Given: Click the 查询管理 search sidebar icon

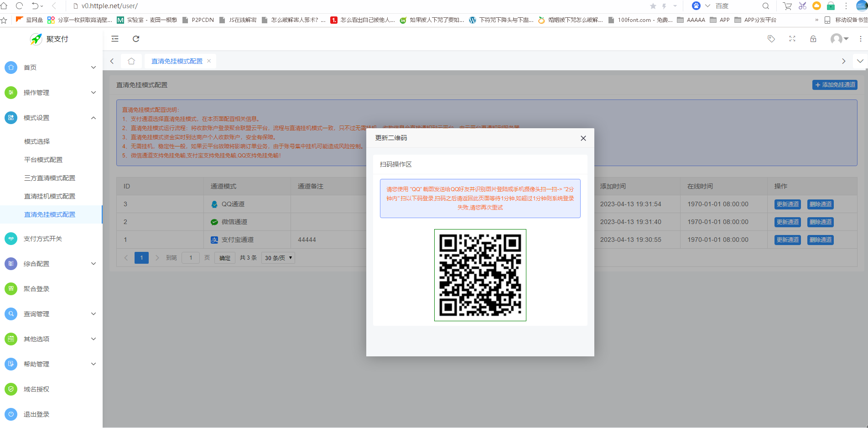Looking at the screenshot, I should tap(11, 314).
